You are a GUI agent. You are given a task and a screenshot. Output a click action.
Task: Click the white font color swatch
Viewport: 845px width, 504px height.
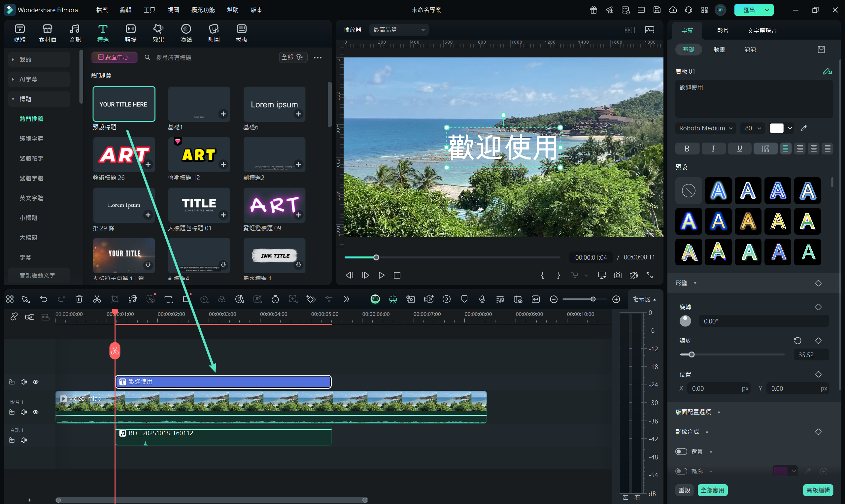[x=776, y=128]
